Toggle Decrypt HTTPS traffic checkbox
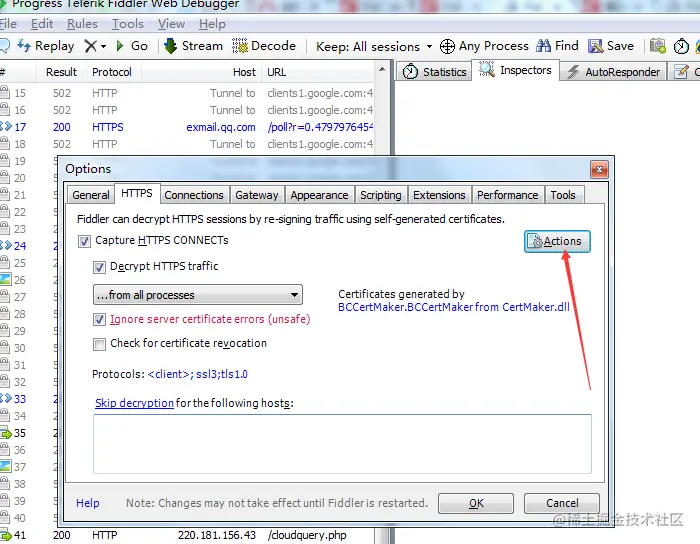This screenshot has width=700, height=544. pyautogui.click(x=99, y=267)
